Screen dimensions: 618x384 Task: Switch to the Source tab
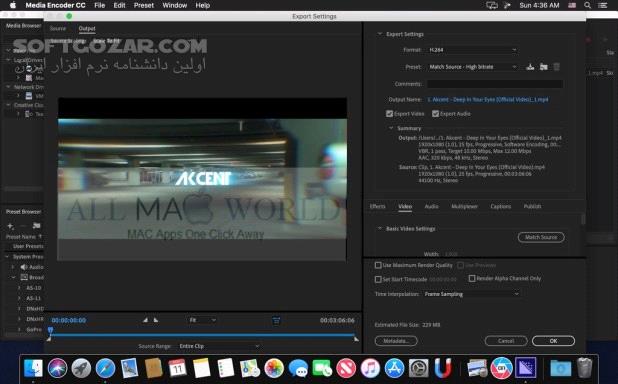58,28
